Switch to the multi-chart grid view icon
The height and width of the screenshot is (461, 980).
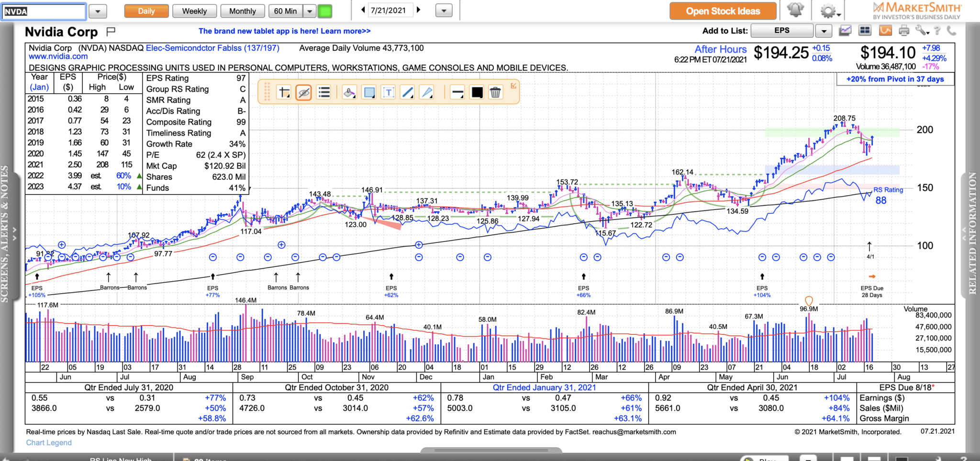865,31
